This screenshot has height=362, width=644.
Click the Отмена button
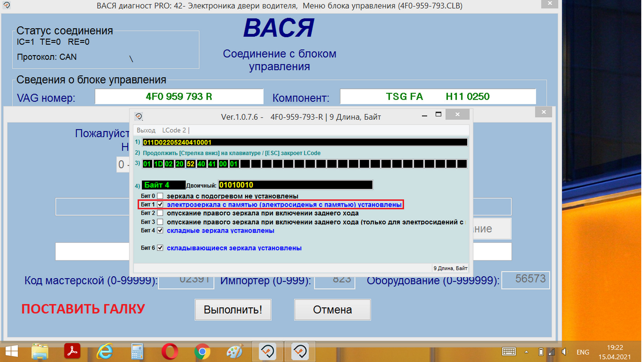tap(332, 310)
